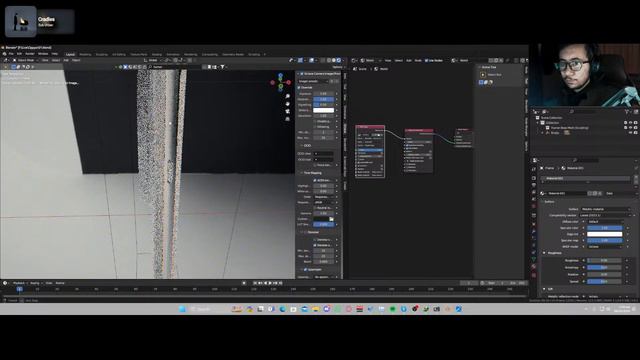Open the Options dropdown in viewport tool settings

[337, 67]
